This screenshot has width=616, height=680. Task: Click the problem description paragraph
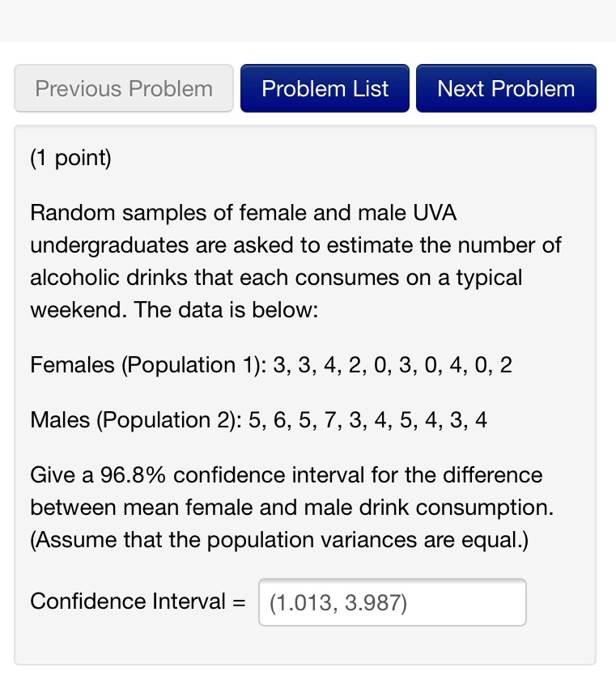click(295, 261)
